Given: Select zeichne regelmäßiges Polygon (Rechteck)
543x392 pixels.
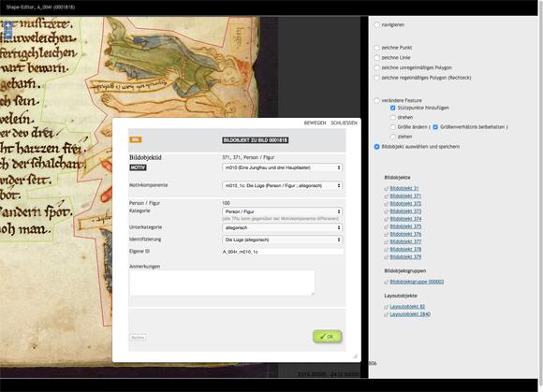Looking at the screenshot, I should 376,78.
